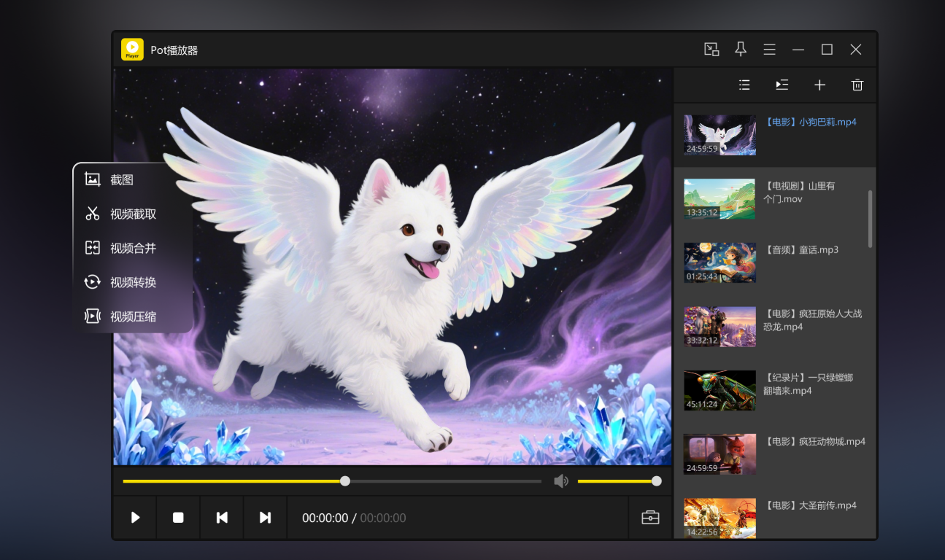Select 截图 from the tools menu

click(x=122, y=180)
